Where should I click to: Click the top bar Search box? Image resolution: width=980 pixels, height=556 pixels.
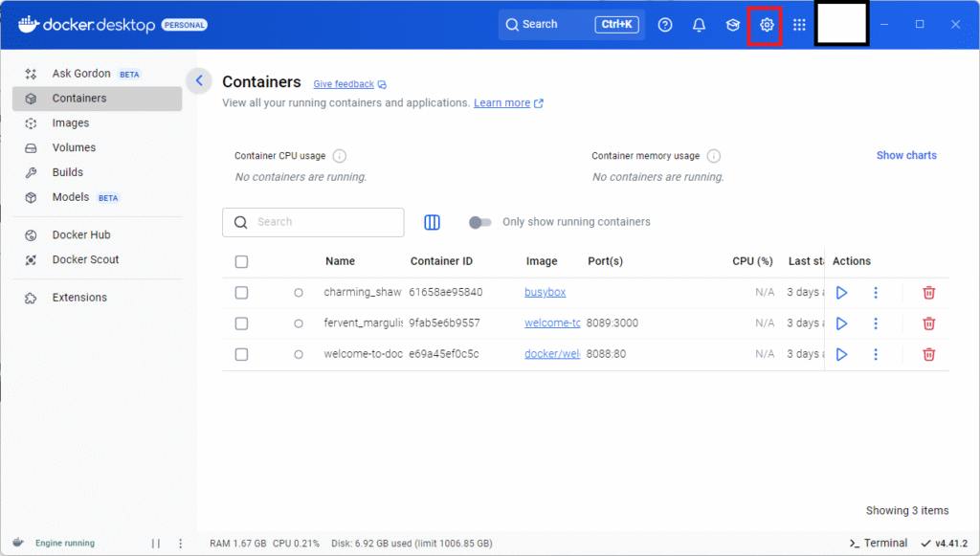571,24
